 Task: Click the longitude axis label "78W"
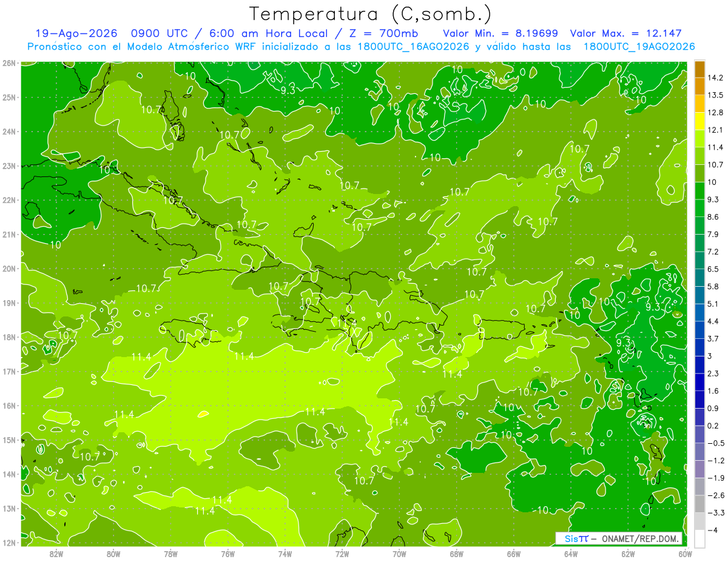tap(170, 554)
